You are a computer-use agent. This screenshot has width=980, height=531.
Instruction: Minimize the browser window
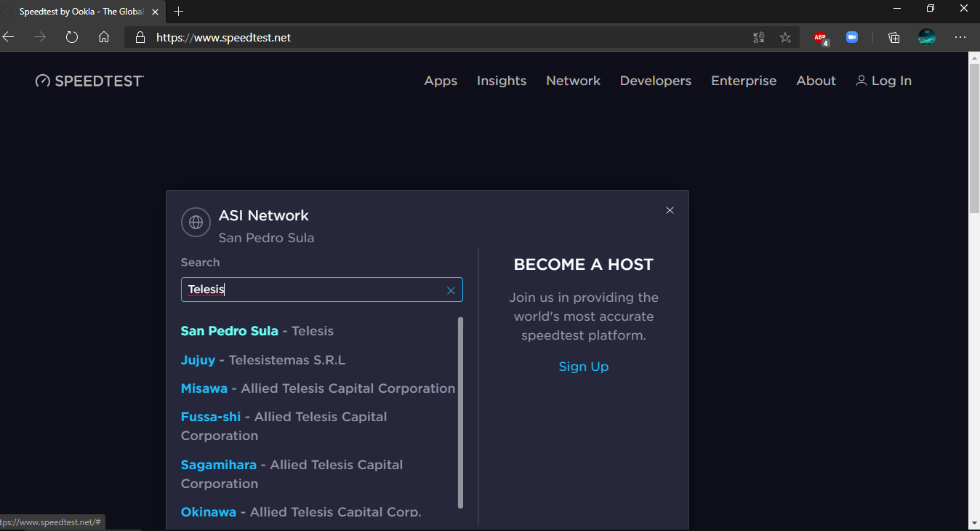coord(897,9)
